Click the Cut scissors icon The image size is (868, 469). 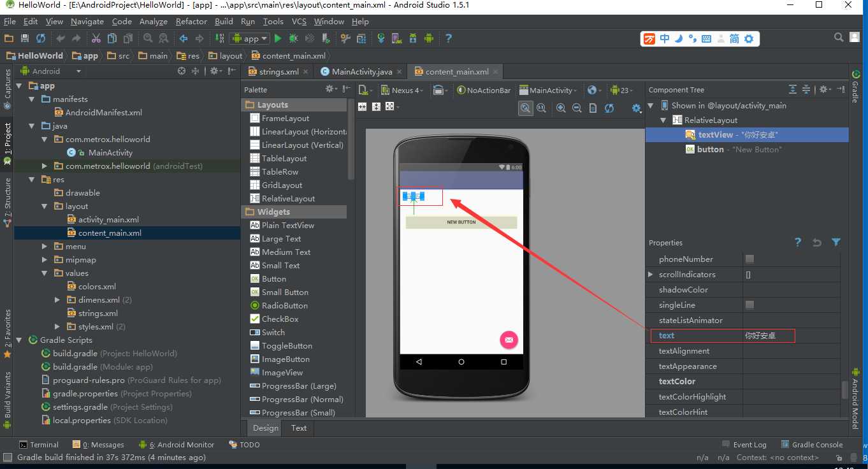click(96, 38)
